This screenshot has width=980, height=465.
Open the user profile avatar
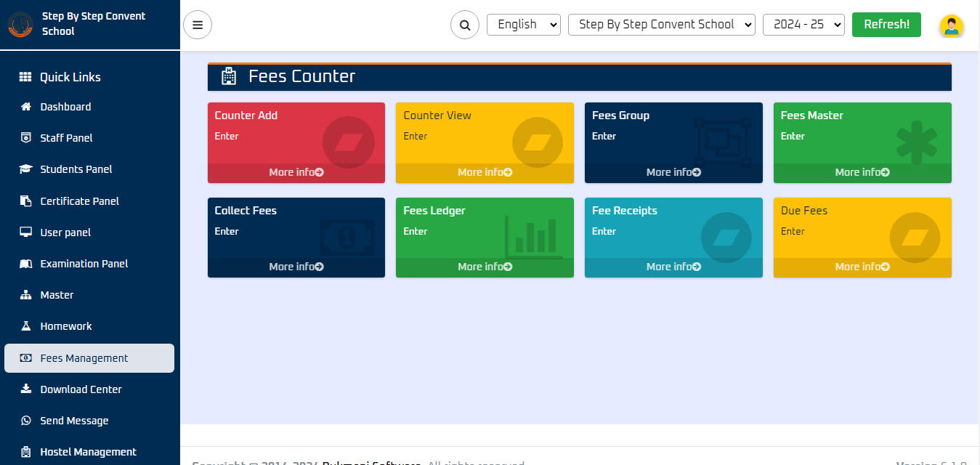coord(951,25)
